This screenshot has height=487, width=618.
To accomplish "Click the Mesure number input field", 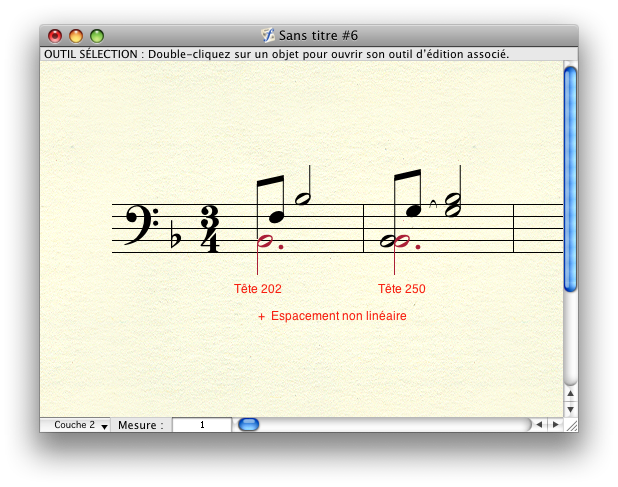I will [201, 425].
